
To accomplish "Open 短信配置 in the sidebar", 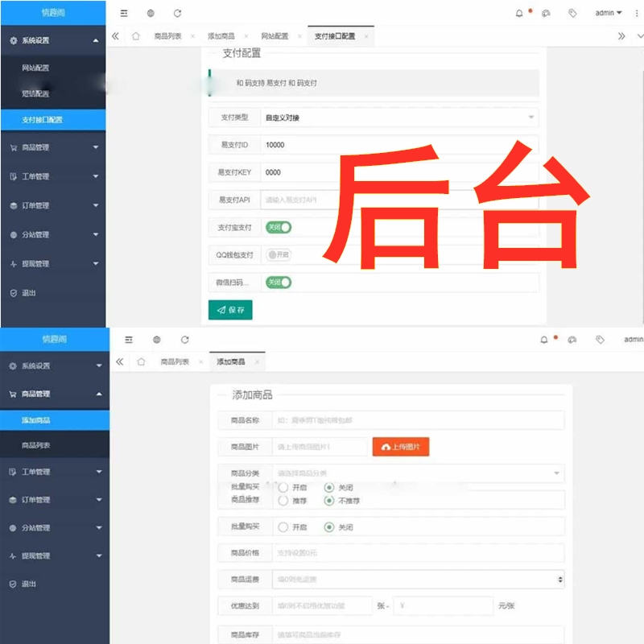I will (x=35, y=94).
